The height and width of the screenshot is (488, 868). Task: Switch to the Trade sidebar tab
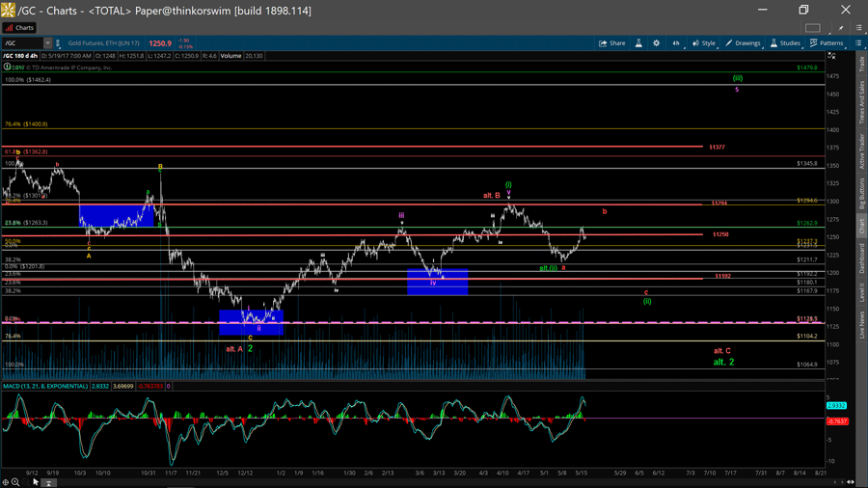[x=861, y=65]
